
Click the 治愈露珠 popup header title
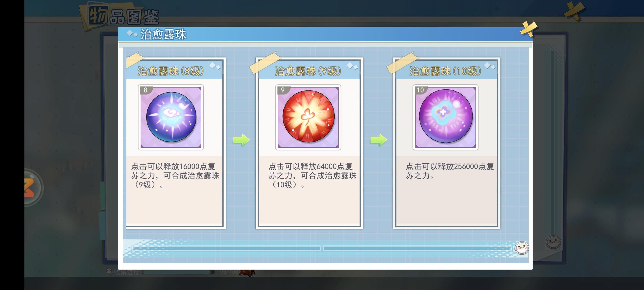coord(163,34)
